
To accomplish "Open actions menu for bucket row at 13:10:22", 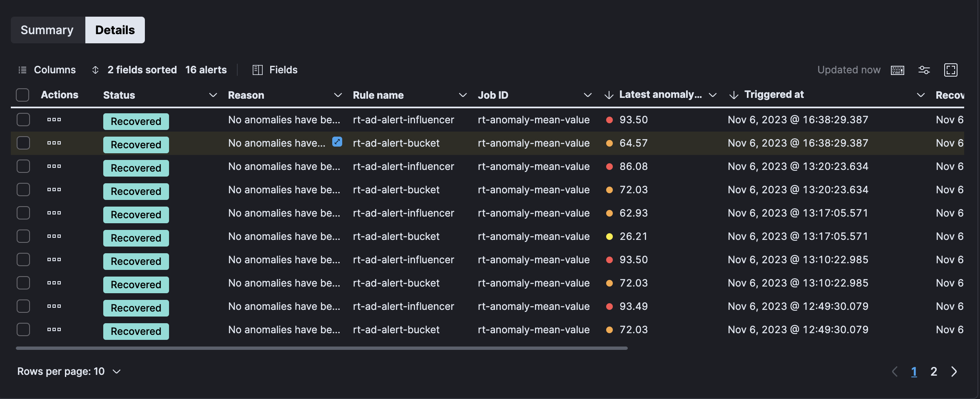I will pyautogui.click(x=54, y=283).
